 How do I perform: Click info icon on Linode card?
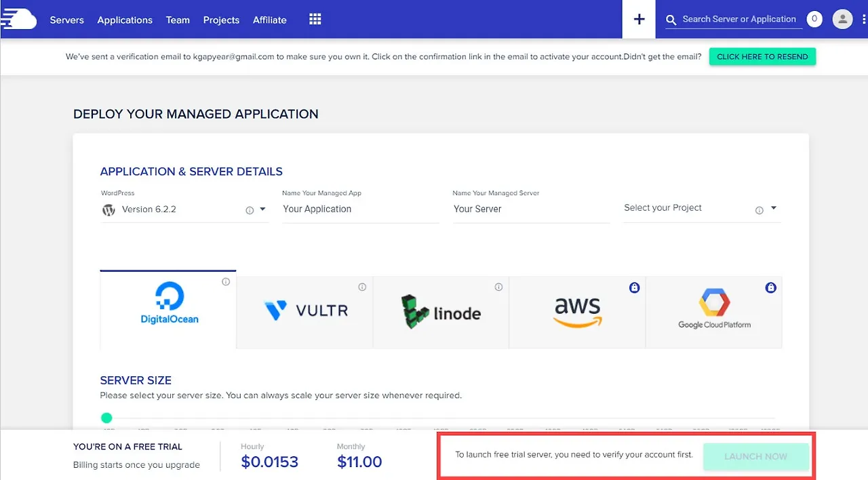point(498,287)
